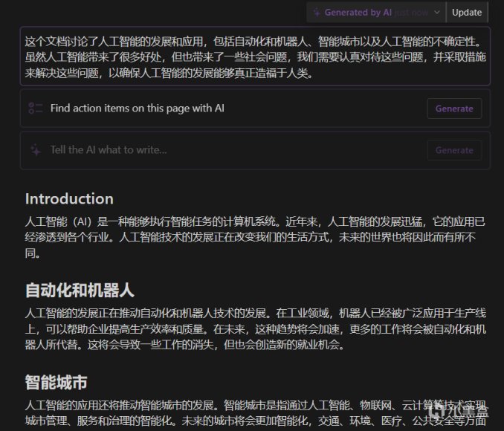
Task: Click the sparkle icon beside Generated by AI
Action: point(317,13)
